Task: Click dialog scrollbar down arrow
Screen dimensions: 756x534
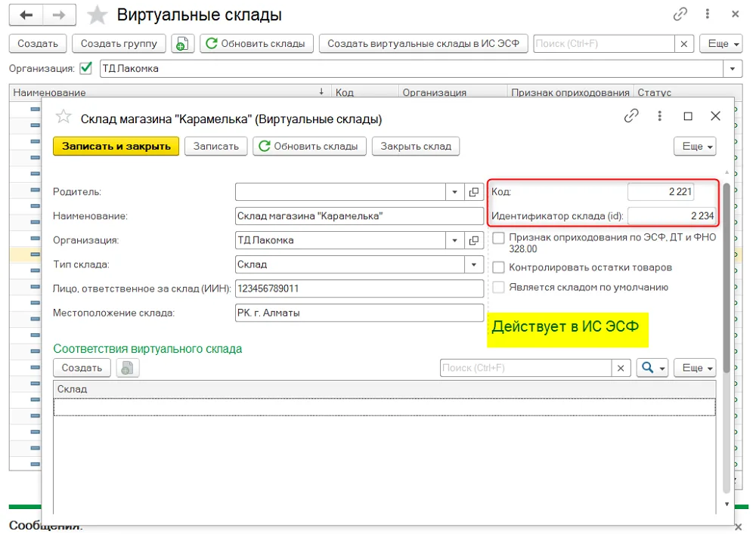Action: [x=727, y=504]
